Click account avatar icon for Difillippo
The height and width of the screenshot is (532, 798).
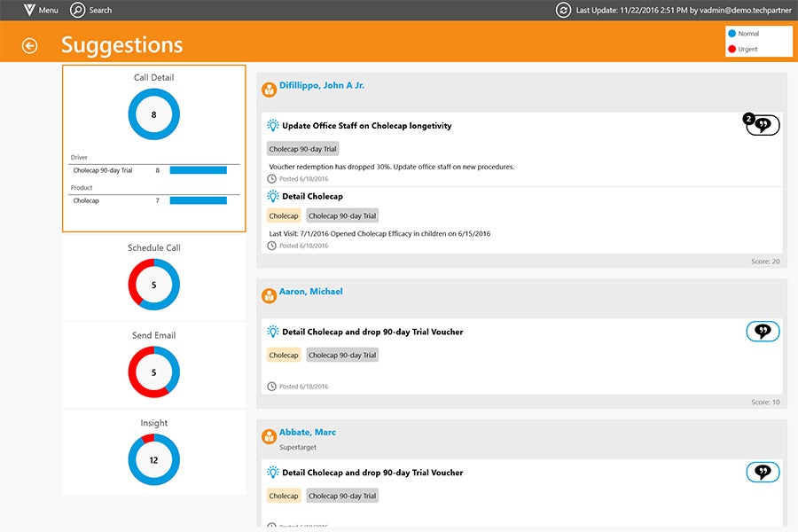tap(270, 90)
